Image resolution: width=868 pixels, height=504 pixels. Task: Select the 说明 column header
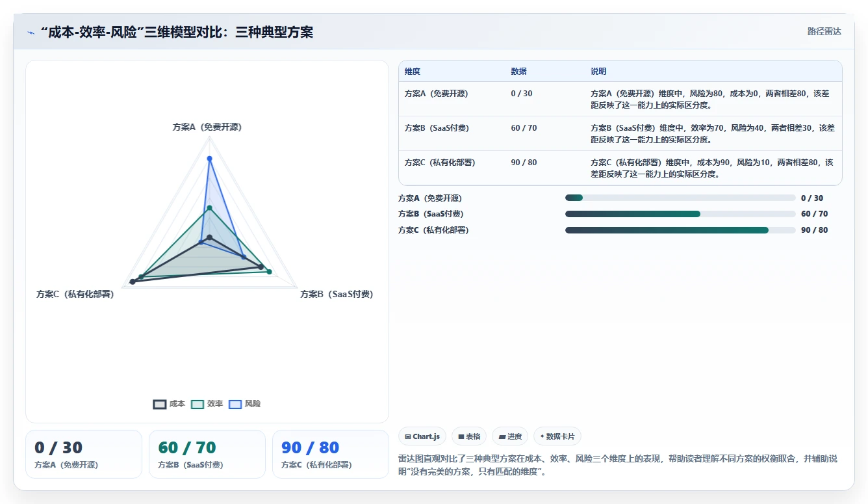598,72
